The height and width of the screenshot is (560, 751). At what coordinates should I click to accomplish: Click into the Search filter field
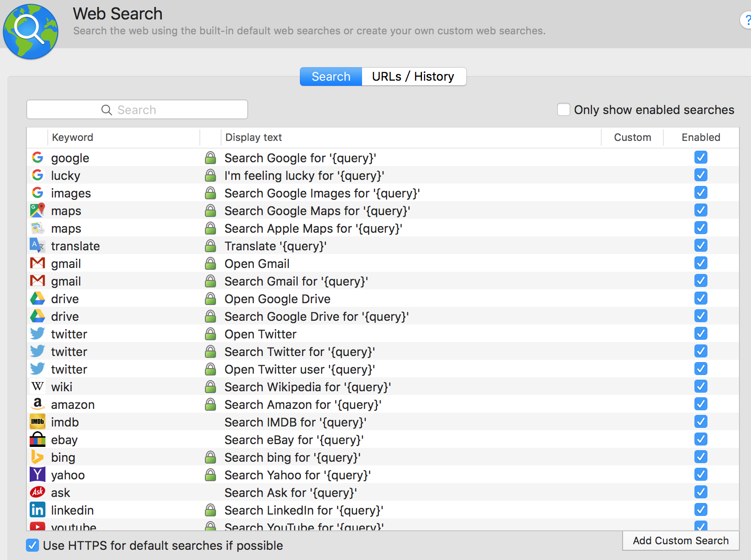pos(137,110)
